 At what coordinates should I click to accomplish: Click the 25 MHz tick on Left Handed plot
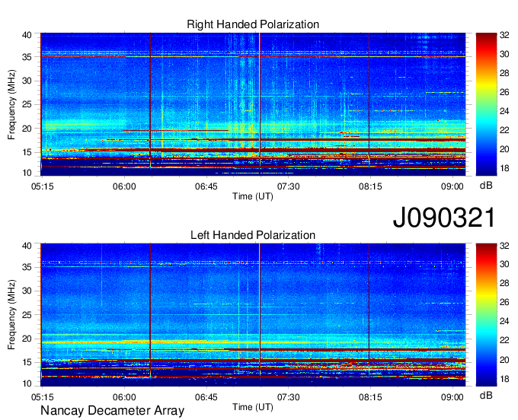tap(27, 315)
